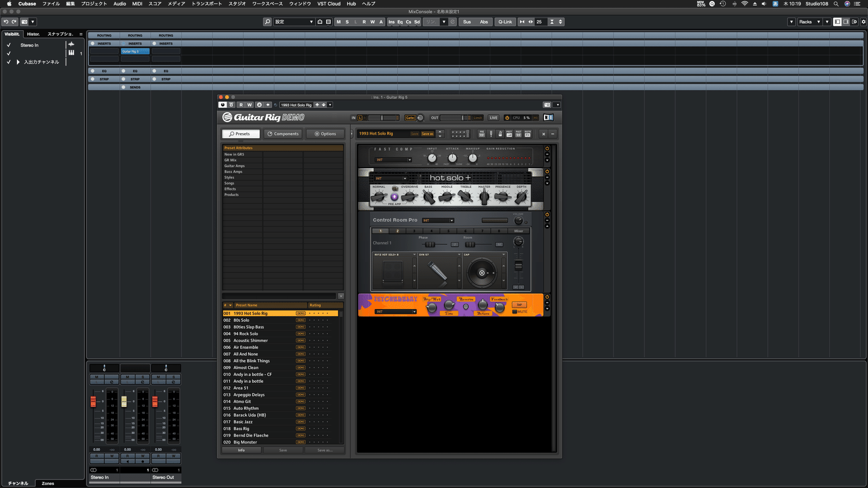This screenshot has width=868, height=488.
Task: Open the Audio menu in menu bar
Action: (120, 4)
